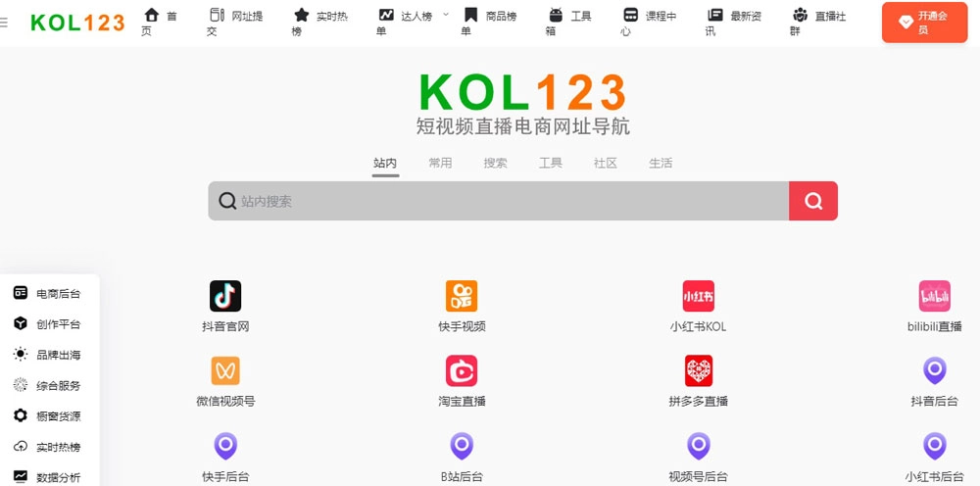Click the 拼多多直播 text label
The width and height of the screenshot is (980, 486).
coord(698,402)
